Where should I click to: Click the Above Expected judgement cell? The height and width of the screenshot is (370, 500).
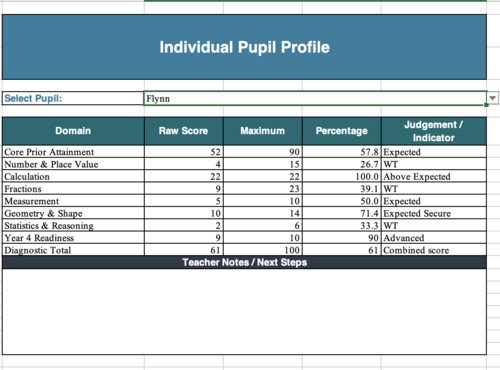(434, 176)
